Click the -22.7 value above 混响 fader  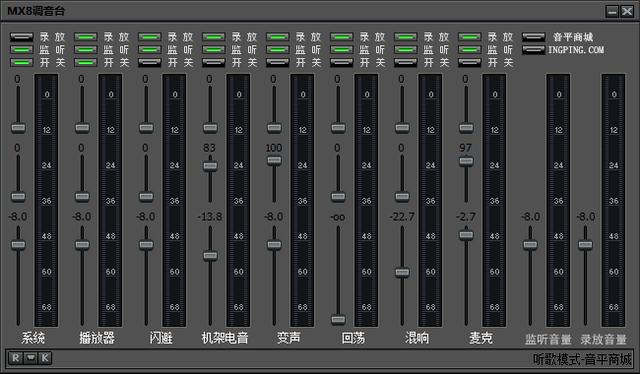click(x=402, y=217)
